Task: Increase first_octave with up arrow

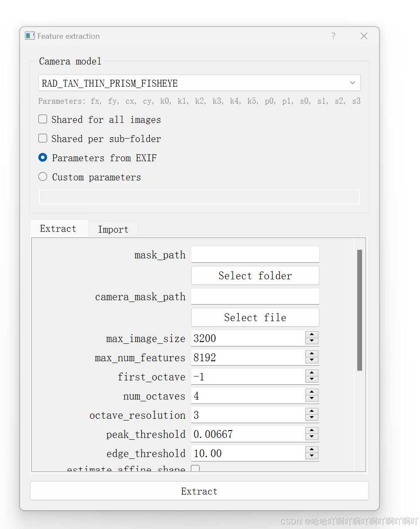Action: (x=312, y=373)
